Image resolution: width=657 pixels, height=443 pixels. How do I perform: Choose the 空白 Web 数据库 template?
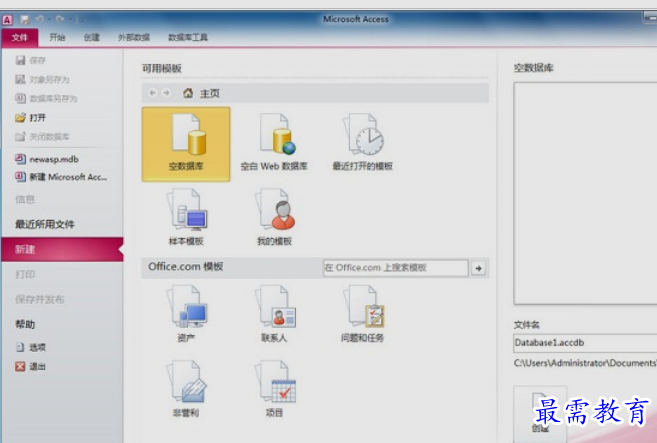(274, 144)
